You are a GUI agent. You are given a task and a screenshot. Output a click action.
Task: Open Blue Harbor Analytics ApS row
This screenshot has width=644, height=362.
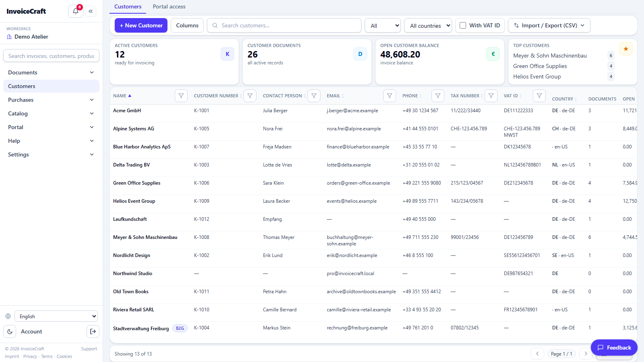pyautogui.click(x=373, y=150)
